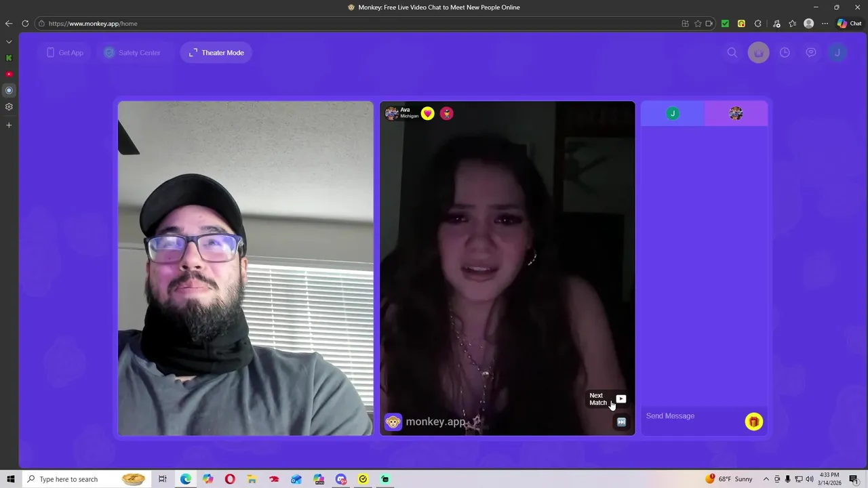Open the Outlook mail taskbar icon
This screenshot has height=488, width=868.
(x=296, y=479)
